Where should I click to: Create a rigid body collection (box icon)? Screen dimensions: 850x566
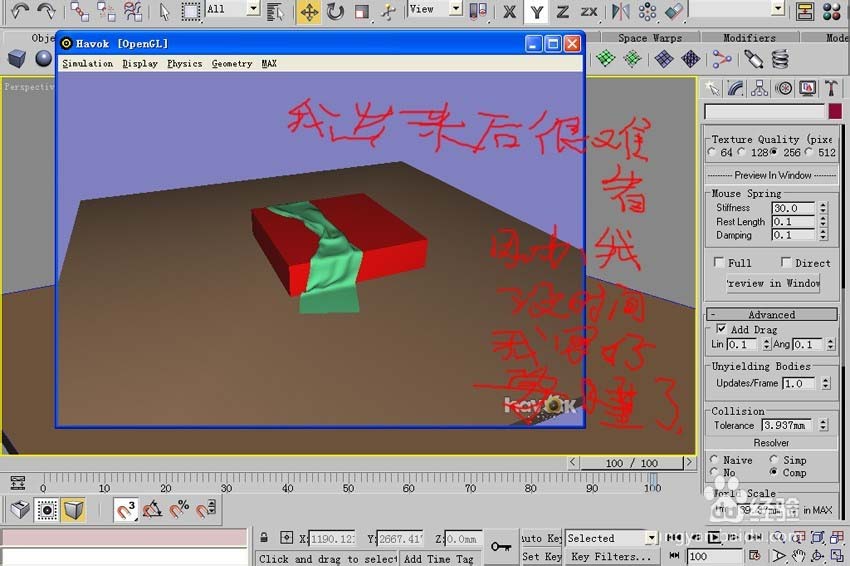tap(17, 59)
